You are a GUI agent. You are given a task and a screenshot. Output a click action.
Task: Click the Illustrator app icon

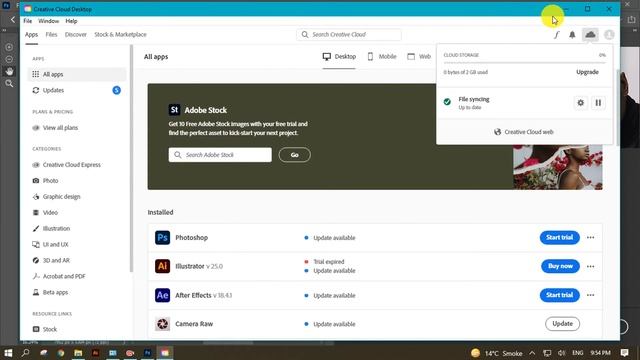click(x=162, y=266)
